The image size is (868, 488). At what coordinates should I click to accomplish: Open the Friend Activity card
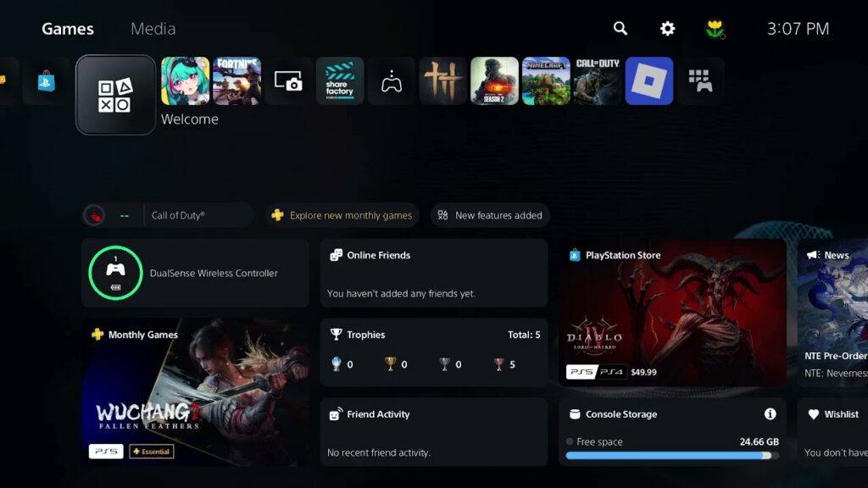(x=434, y=431)
